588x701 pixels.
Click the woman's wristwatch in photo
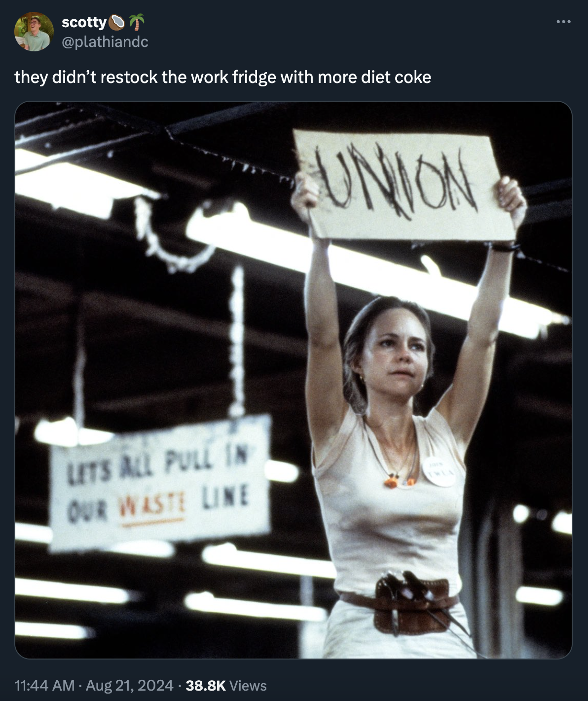coord(503,246)
